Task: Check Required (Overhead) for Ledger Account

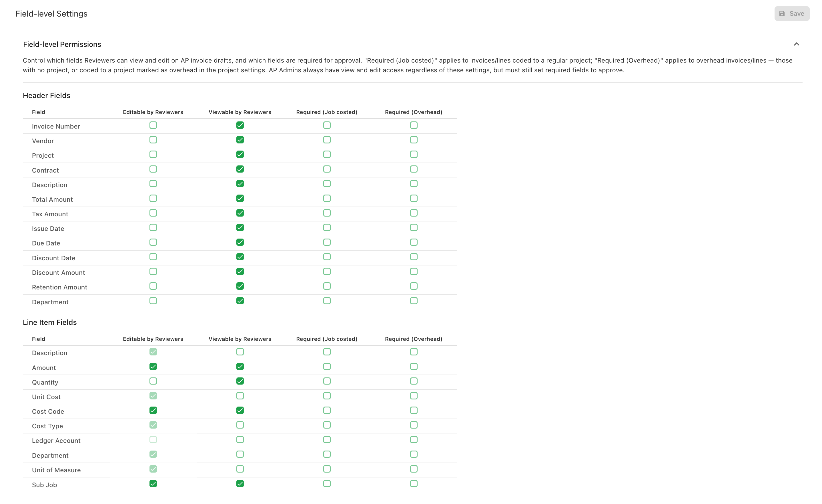Action: 414,440
